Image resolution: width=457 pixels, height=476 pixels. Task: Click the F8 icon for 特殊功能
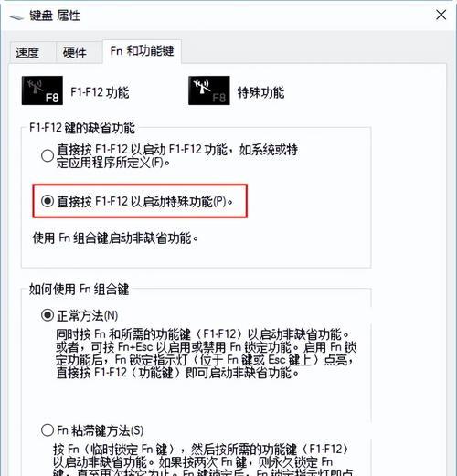click(x=209, y=90)
